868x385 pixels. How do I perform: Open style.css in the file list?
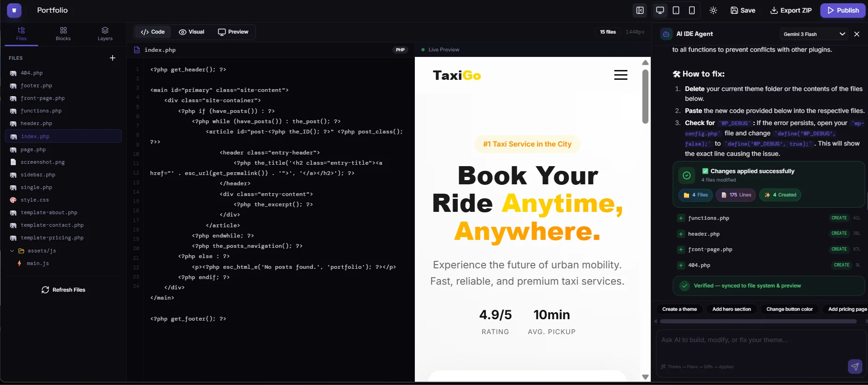tap(63, 200)
